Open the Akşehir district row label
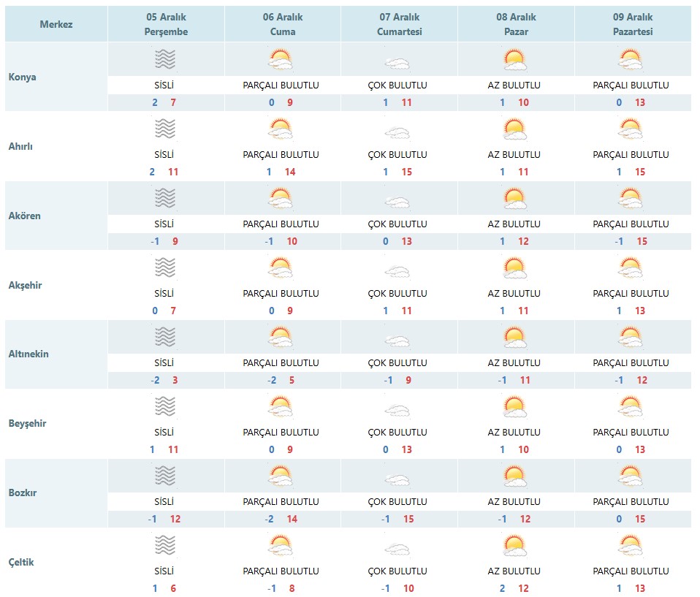Screen dimensions: 700x597 click(25, 285)
